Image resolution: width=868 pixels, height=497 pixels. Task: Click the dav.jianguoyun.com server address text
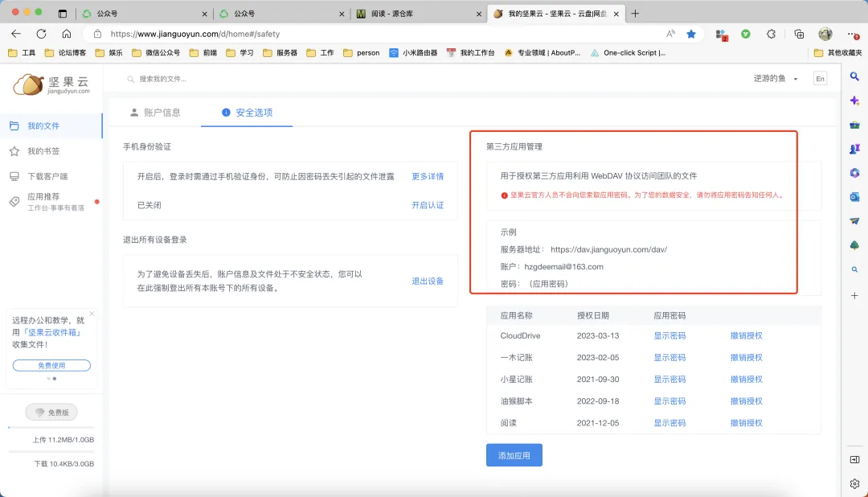tap(608, 249)
